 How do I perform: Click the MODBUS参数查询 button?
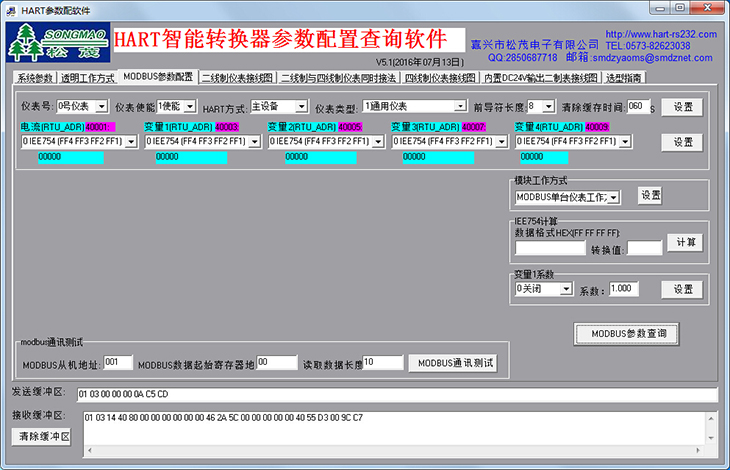click(627, 333)
